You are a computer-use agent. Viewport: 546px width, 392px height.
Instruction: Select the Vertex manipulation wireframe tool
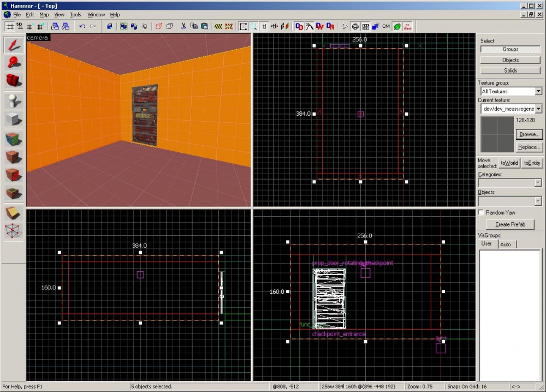(x=14, y=231)
